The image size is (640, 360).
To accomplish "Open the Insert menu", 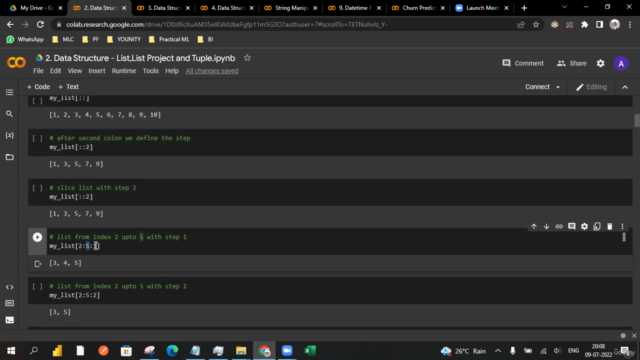I will point(97,71).
